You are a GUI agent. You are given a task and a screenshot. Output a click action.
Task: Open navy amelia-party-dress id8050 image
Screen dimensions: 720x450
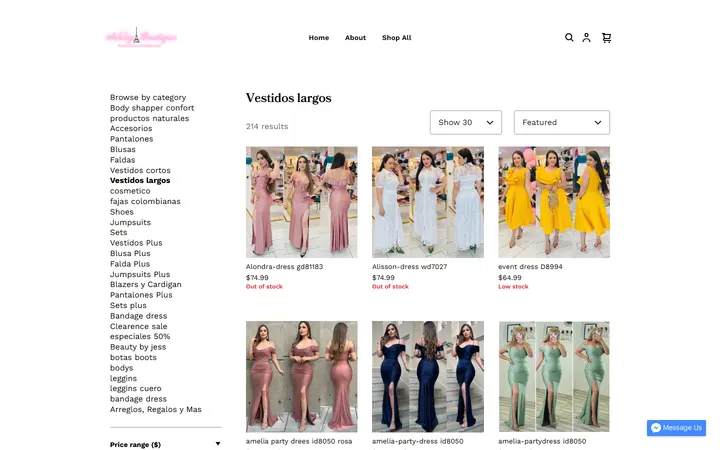pos(428,377)
